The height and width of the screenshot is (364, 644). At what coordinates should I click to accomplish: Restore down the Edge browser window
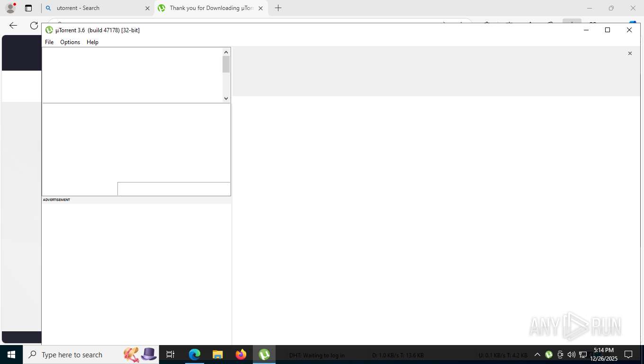coord(611,8)
